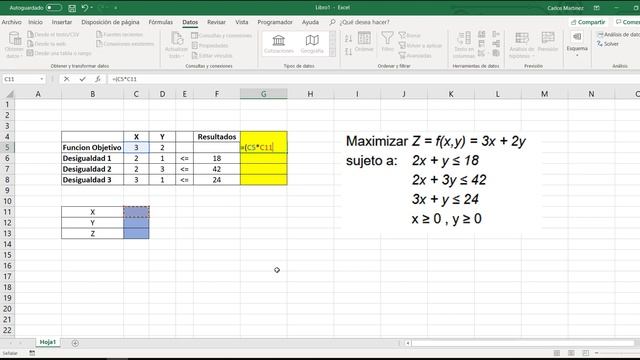
Task: Click Editar vínculos icon
Action: [x=195, y=55]
